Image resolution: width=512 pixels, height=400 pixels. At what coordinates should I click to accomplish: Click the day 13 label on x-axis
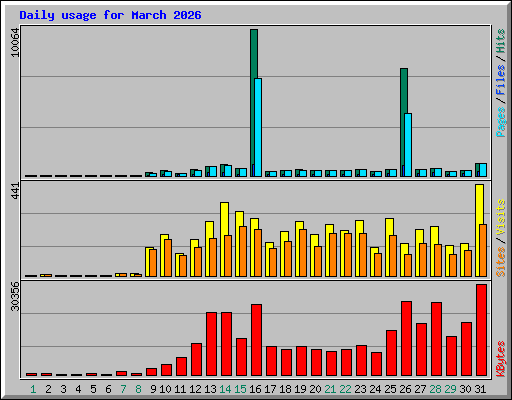coord(210,389)
